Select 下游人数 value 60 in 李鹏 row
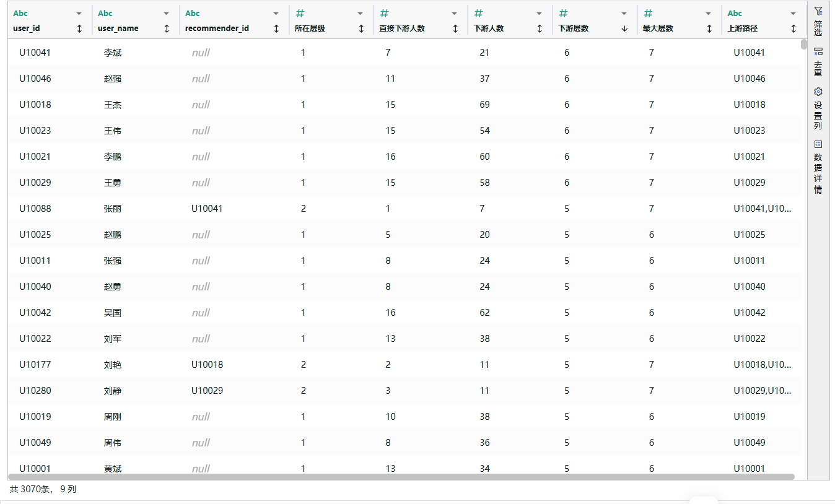Viewport: 835px width, 504px height. pos(484,157)
